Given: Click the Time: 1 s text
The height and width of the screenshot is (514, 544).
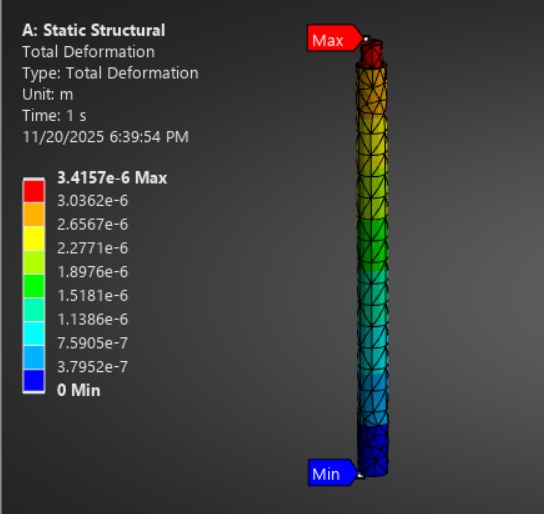Looking at the screenshot, I should click(54, 116).
